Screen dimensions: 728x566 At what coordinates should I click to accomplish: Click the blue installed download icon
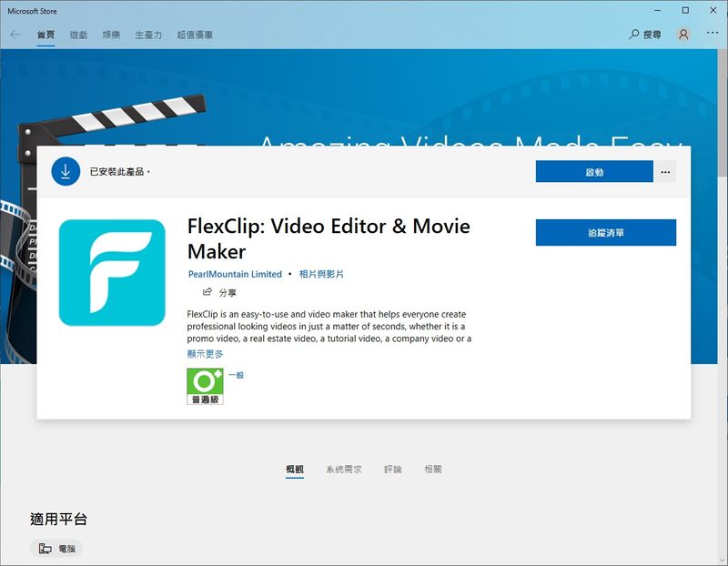[66, 171]
